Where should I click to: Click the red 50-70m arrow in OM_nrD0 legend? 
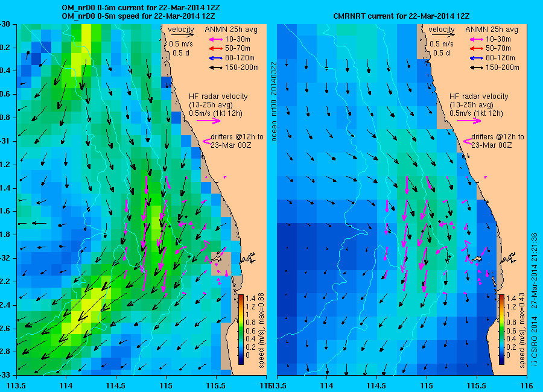216,49
